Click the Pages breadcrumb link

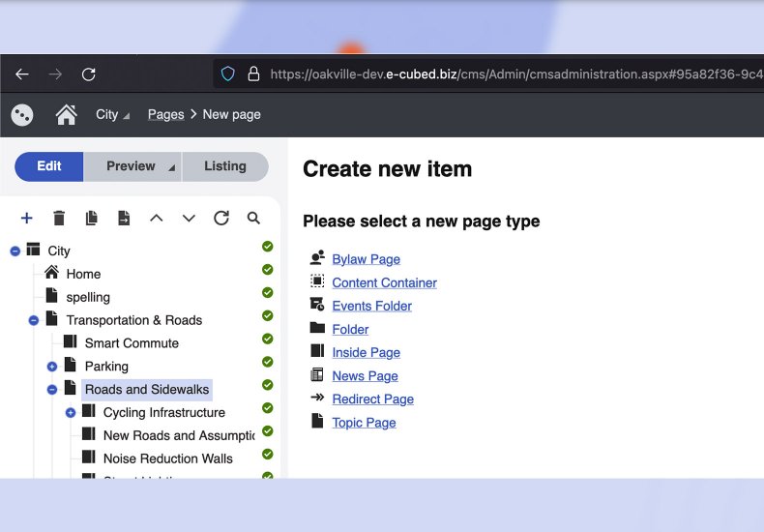click(165, 115)
